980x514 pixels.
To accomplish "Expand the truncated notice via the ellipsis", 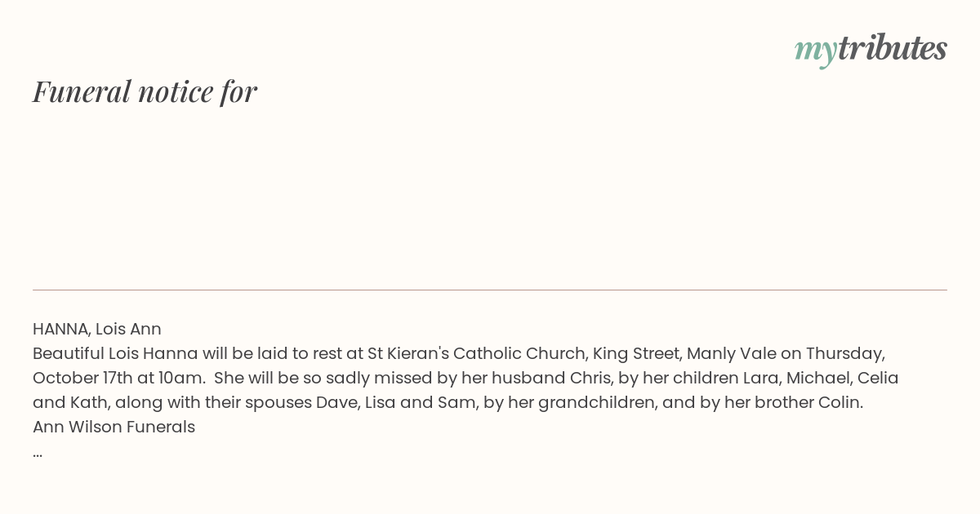I will [x=38, y=452].
